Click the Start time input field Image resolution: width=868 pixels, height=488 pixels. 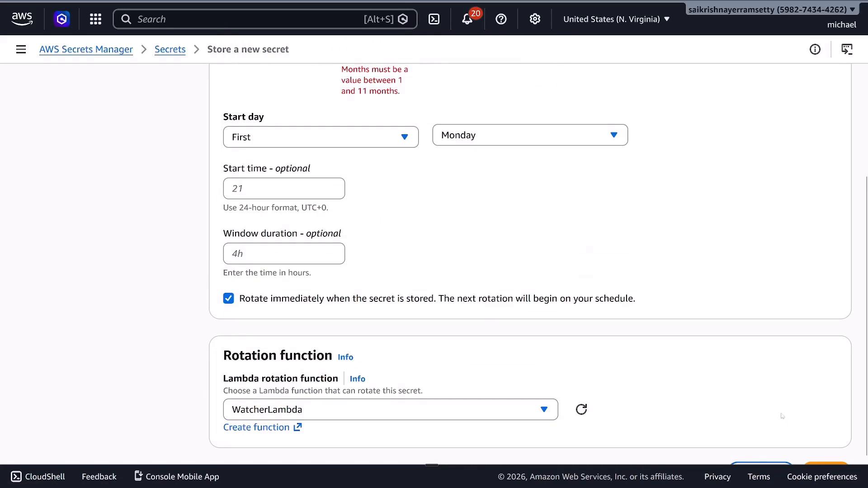[x=284, y=188]
